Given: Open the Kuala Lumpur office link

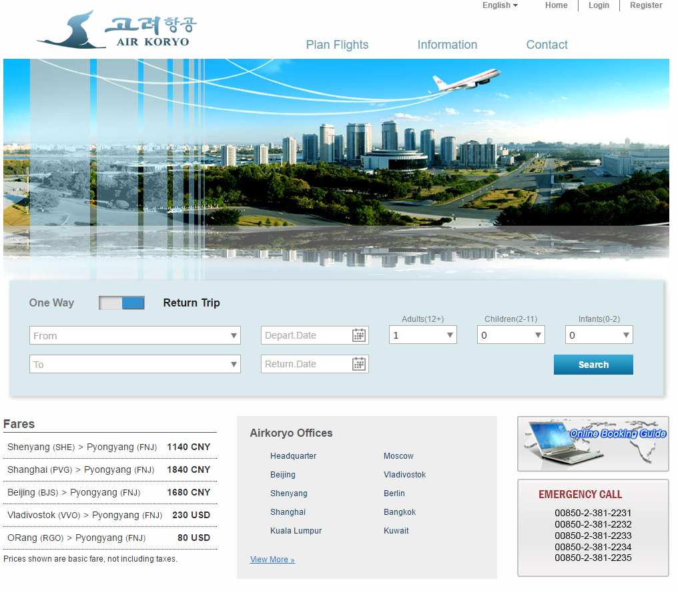Looking at the screenshot, I should (x=296, y=531).
